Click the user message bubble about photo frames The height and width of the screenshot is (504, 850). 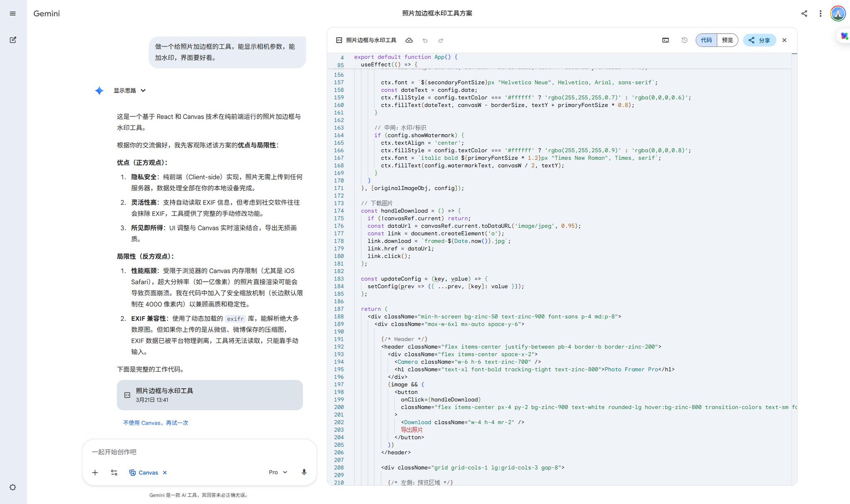point(227,52)
